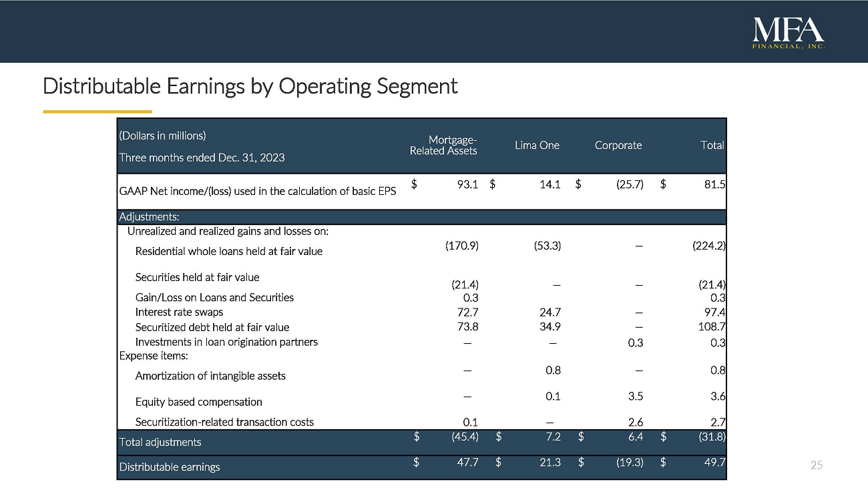
Task: Click page number 25
Action: click(x=816, y=465)
